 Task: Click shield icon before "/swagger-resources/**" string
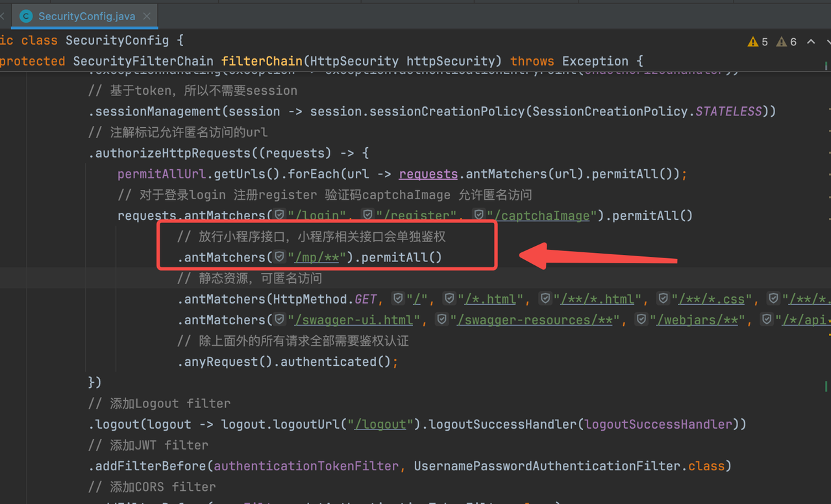(442, 320)
